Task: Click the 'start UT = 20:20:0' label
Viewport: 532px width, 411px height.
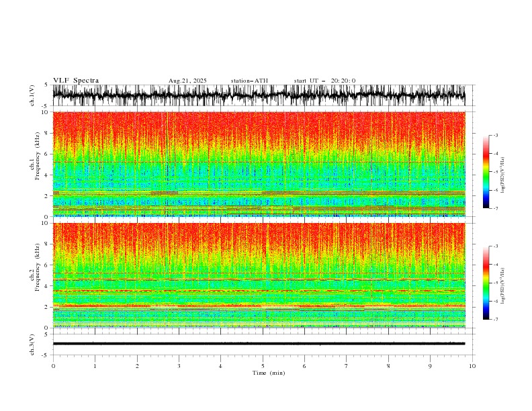Action: pyautogui.click(x=324, y=81)
